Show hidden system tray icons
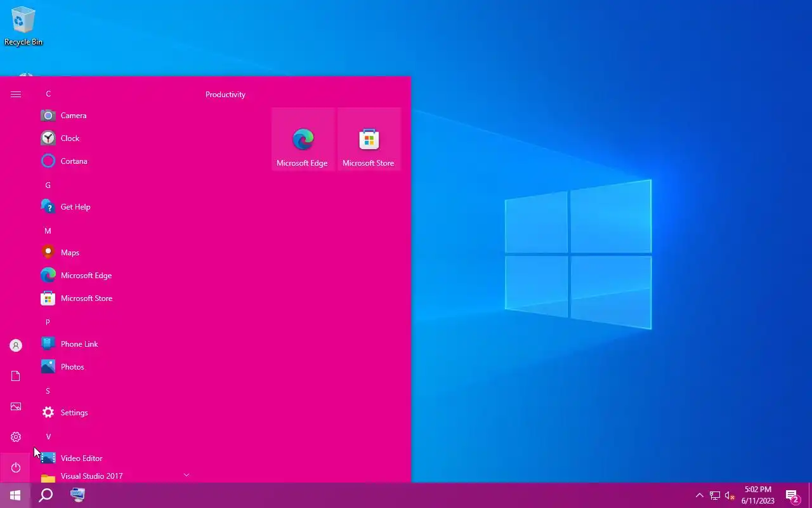 (699, 495)
